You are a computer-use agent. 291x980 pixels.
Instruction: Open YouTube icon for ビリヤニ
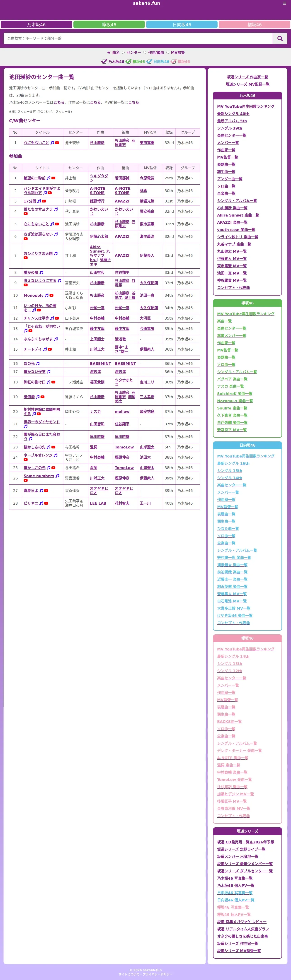(46, 503)
